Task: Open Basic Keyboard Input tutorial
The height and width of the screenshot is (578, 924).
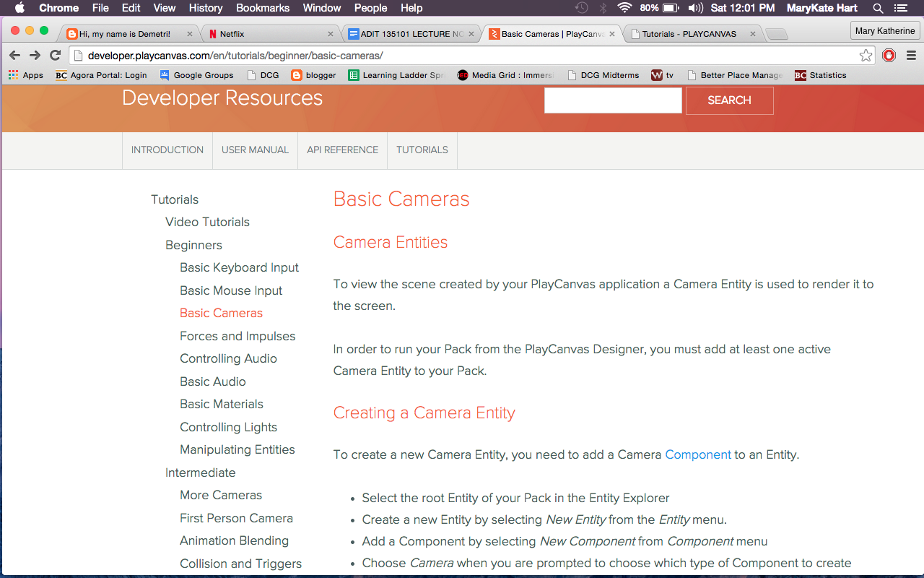Action: click(239, 267)
